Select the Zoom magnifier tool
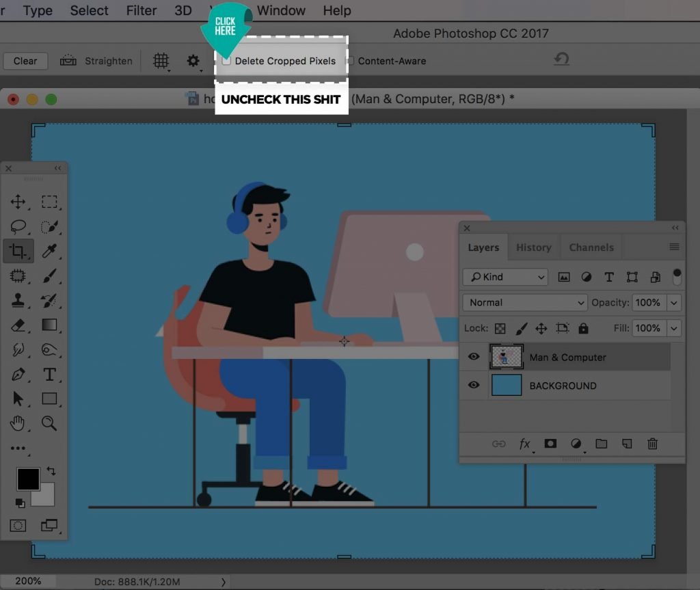 pos(49,423)
